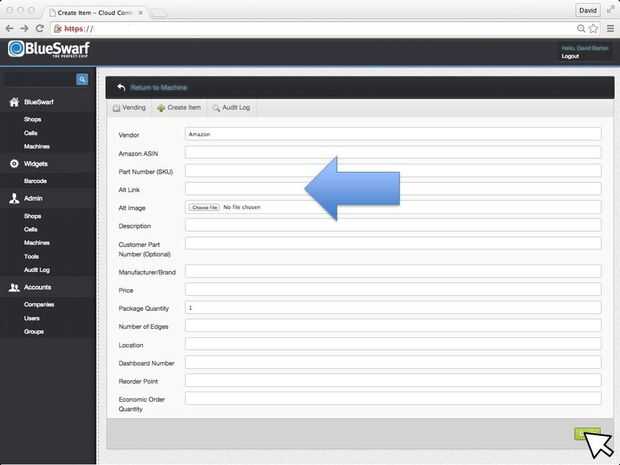Open Machines under BlueSwarf section

pos(37,147)
